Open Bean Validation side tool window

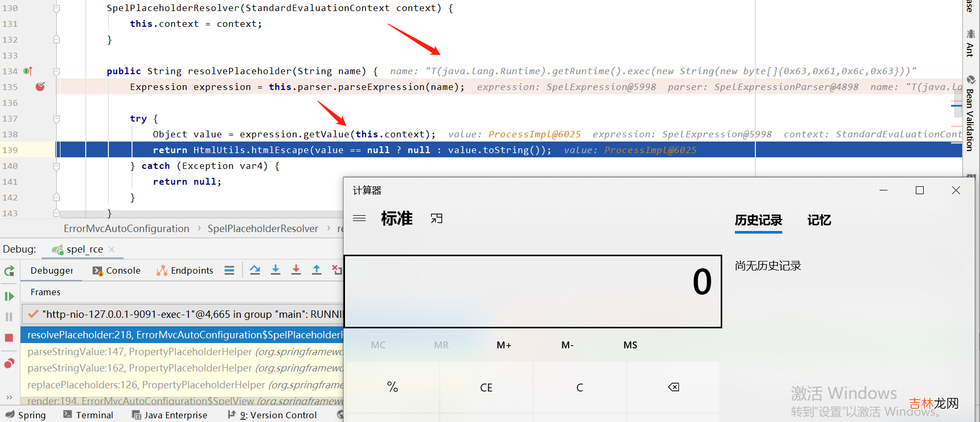coord(971,114)
